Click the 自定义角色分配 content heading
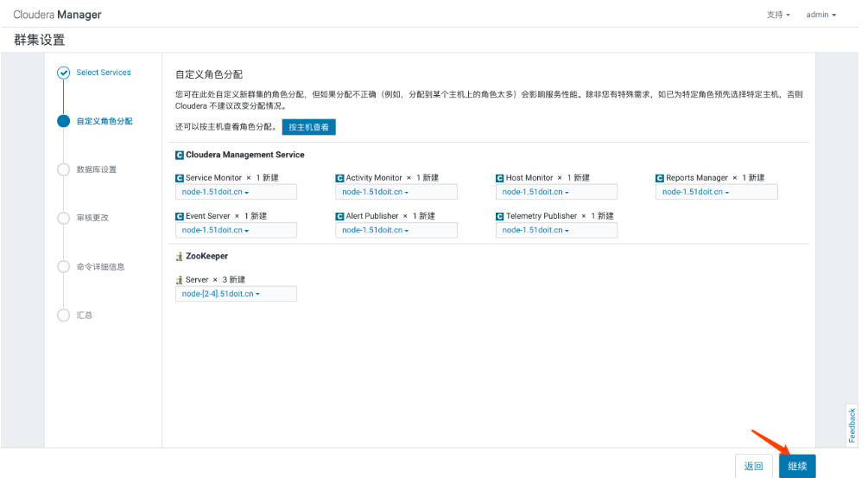This screenshot has height=478, width=868. pos(209,75)
